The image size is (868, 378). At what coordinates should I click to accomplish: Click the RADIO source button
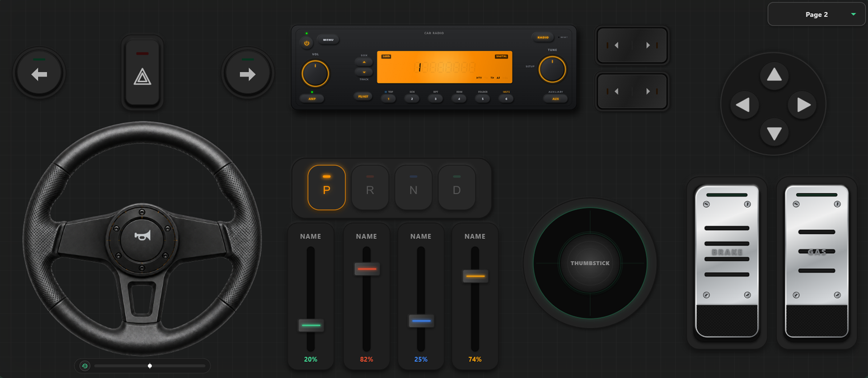coord(543,37)
